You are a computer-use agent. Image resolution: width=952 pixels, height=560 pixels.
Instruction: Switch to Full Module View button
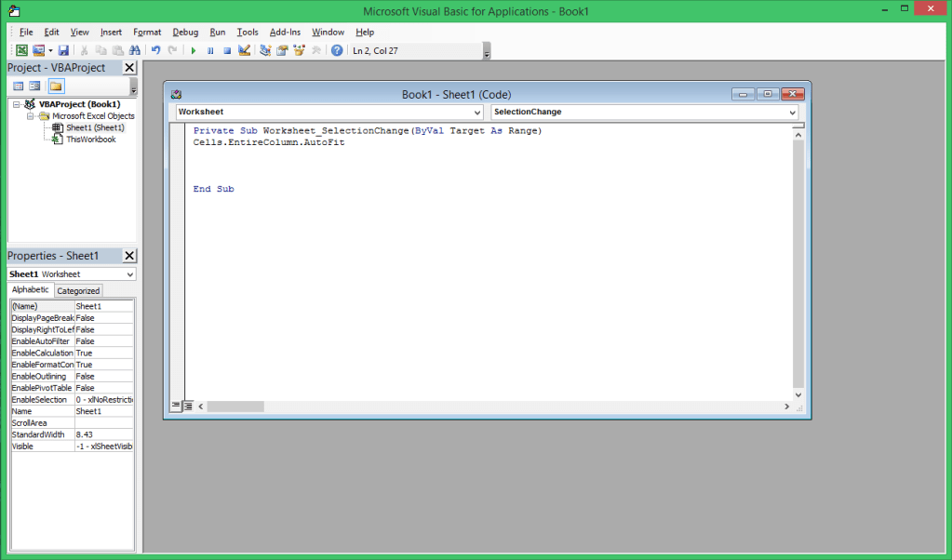pyautogui.click(x=188, y=406)
